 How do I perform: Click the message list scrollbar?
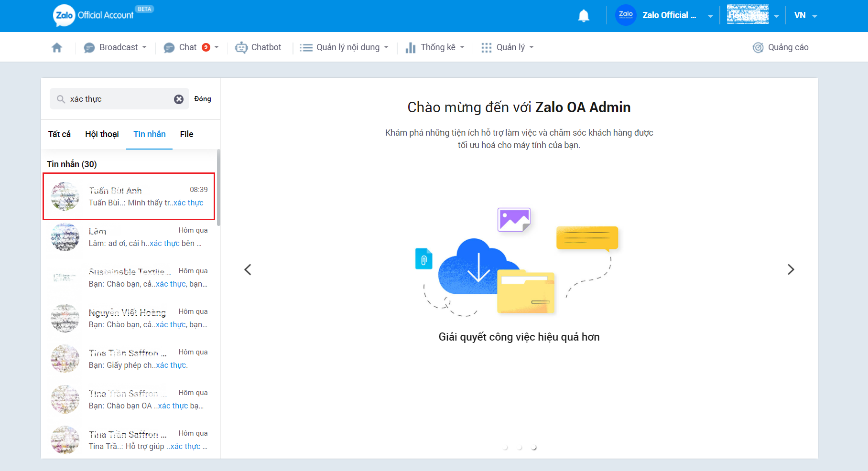[218, 187]
